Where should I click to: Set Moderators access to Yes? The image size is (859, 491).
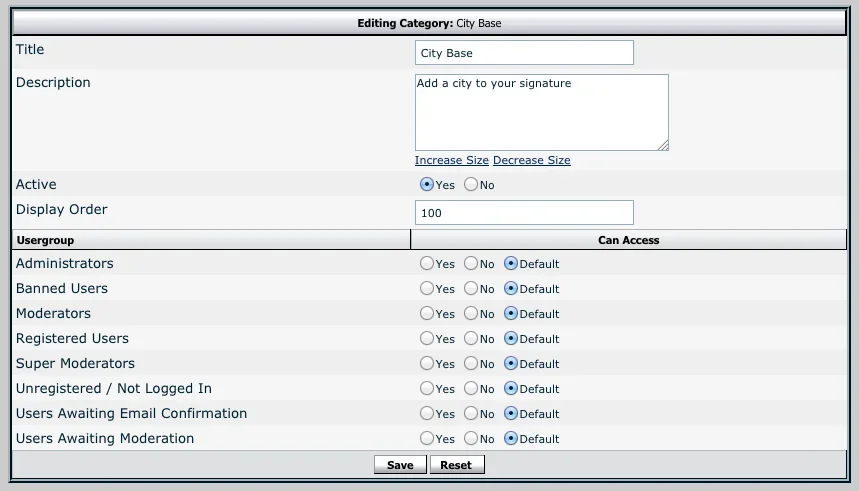pyautogui.click(x=427, y=314)
